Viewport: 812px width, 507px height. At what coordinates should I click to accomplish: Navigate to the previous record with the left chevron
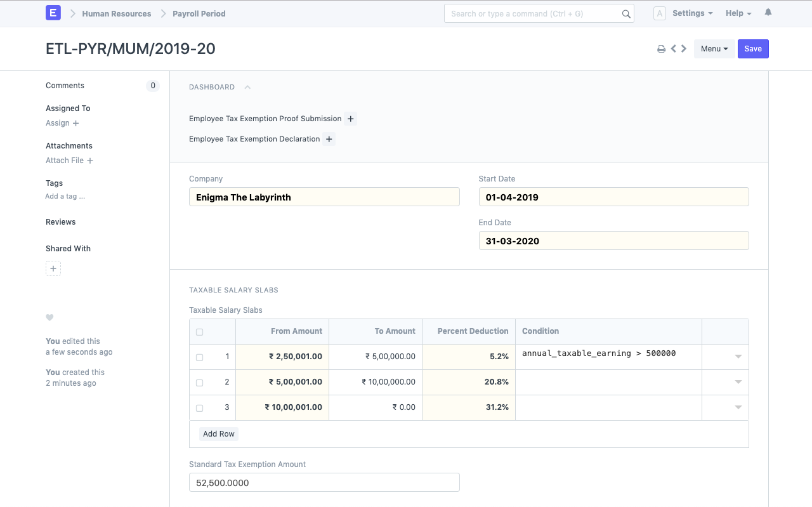673,48
